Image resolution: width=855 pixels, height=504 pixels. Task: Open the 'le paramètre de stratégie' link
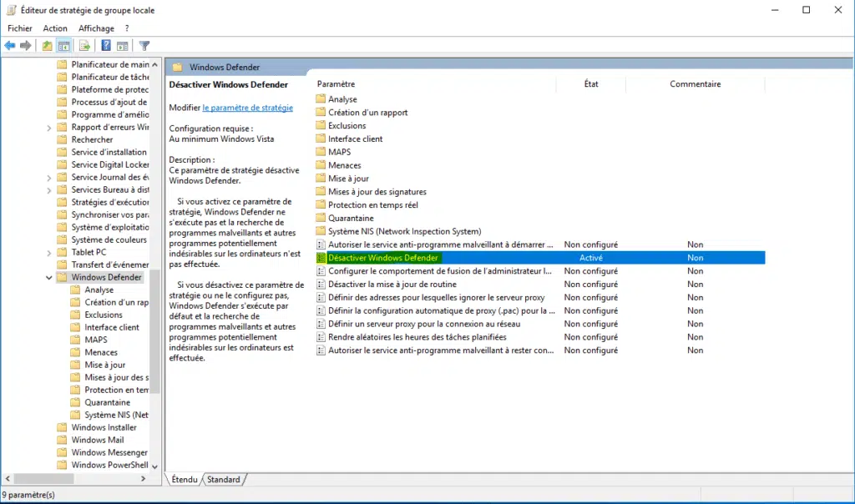pos(247,108)
